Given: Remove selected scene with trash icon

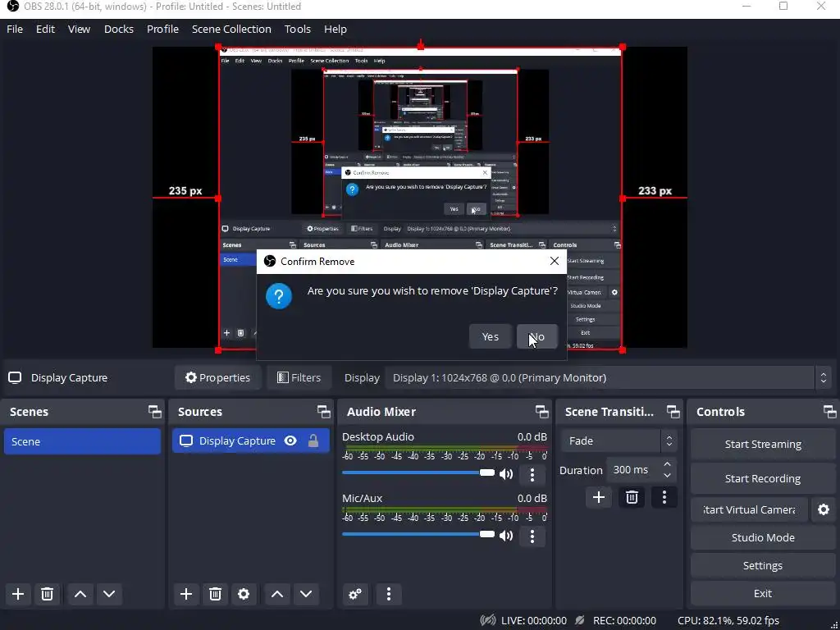Looking at the screenshot, I should click(x=47, y=594).
